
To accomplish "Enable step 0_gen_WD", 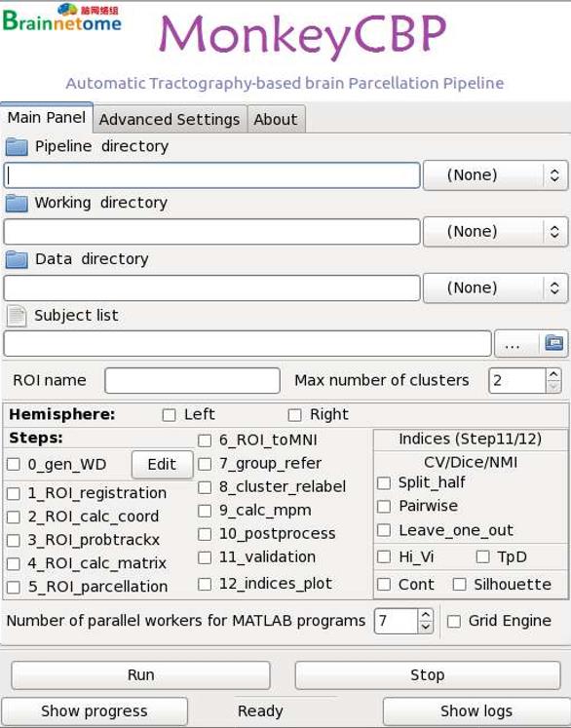I will tap(14, 464).
